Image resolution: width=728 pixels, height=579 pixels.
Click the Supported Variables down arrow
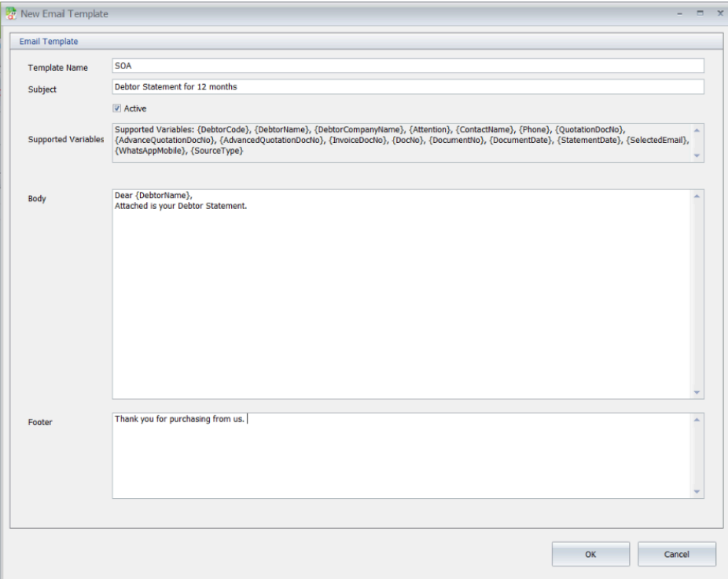(697, 156)
